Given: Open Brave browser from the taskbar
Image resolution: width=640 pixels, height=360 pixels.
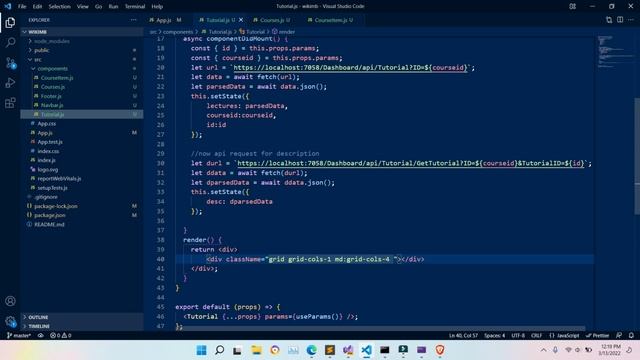Looking at the screenshot, I should pyautogui.click(x=440, y=350).
